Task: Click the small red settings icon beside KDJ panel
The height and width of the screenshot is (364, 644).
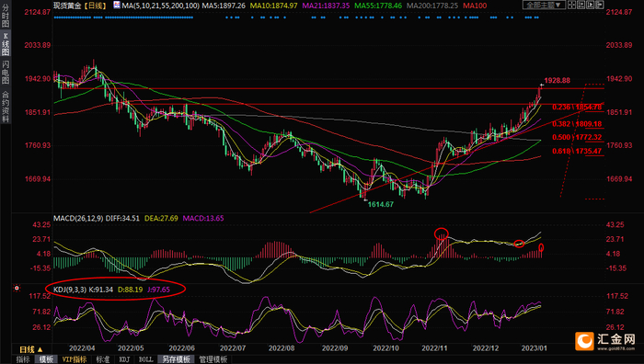Action: click(x=17, y=288)
